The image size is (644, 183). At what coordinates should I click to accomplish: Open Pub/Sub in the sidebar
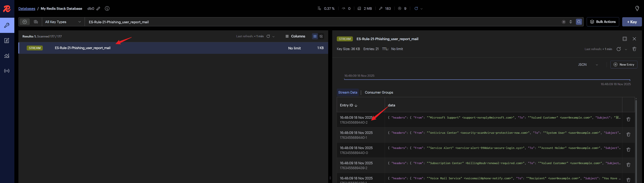(x=7, y=71)
